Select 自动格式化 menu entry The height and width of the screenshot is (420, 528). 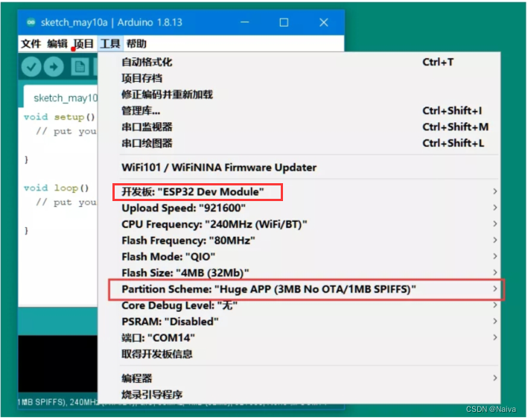pyautogui.click(x=299, y=62)
